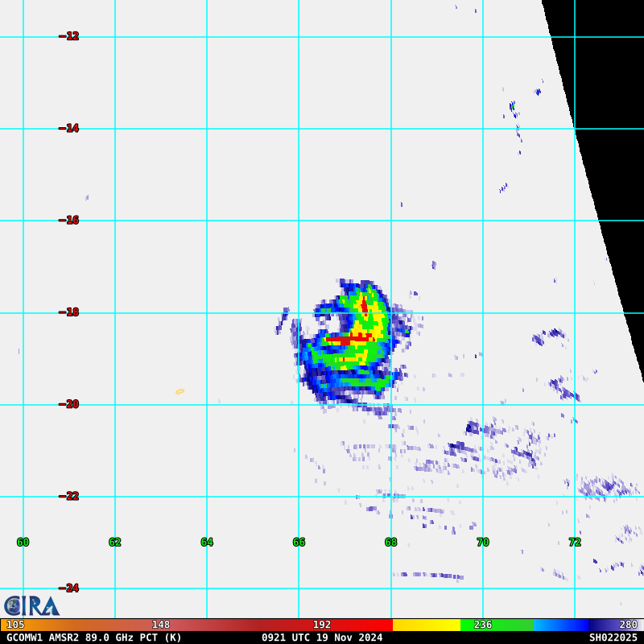Select the 70 longitude label

coord(482,542)
